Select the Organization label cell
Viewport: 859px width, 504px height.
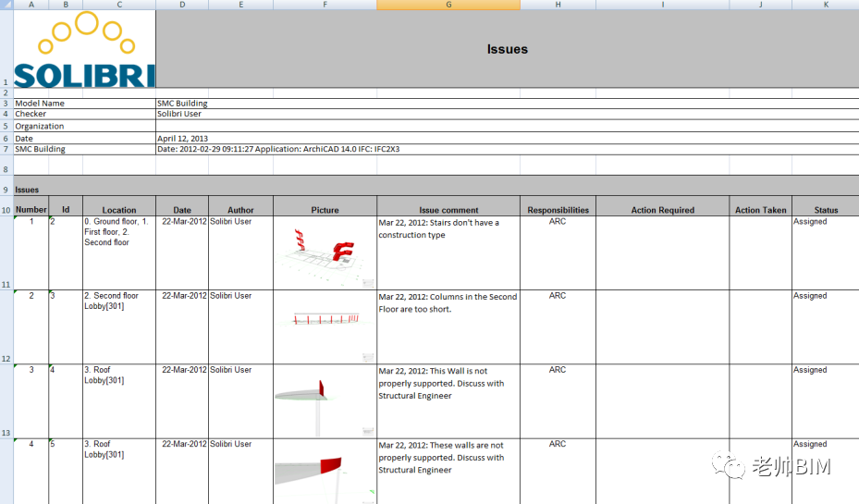pos(84,126)
